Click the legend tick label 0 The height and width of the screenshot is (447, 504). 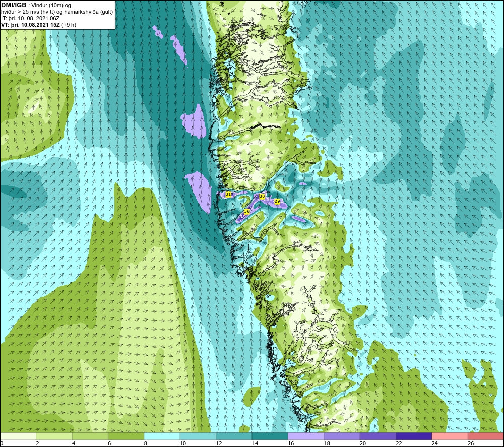2,443
